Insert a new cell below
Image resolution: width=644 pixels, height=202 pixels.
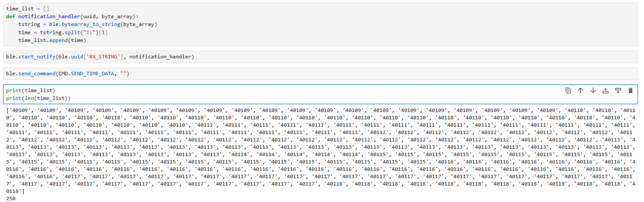click(618, 90)
